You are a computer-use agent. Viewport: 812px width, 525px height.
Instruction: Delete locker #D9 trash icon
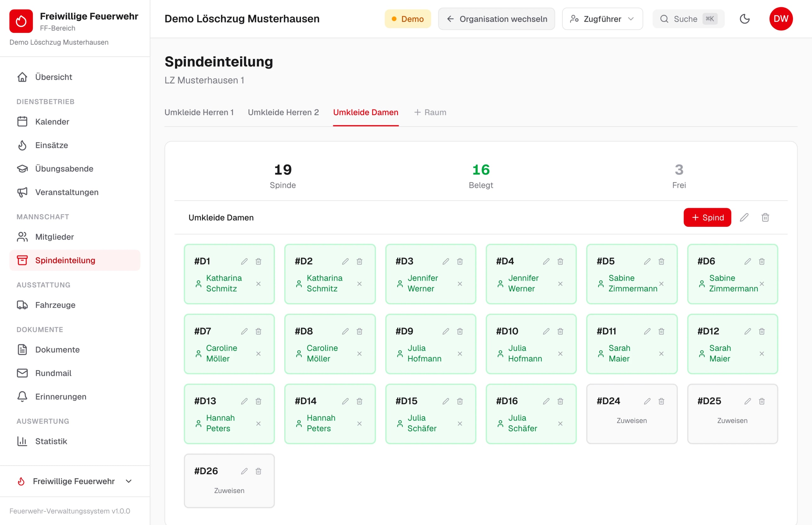click(460, 331)
